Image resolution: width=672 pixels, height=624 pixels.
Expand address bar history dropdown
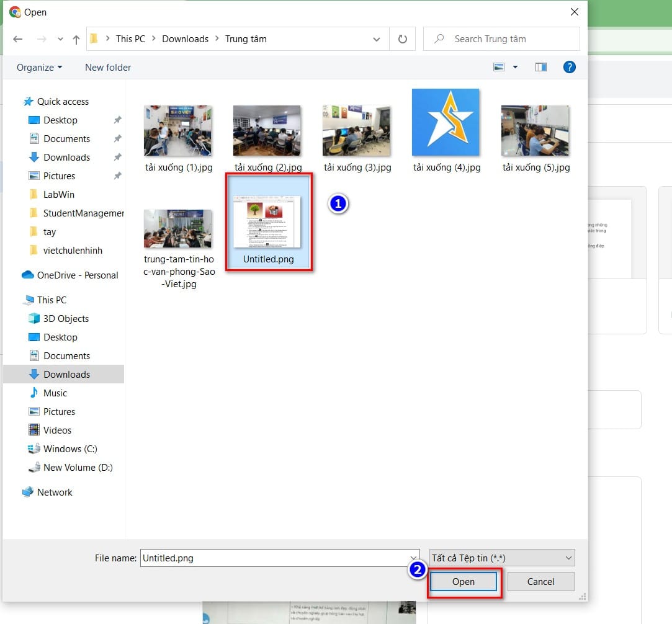376,40
